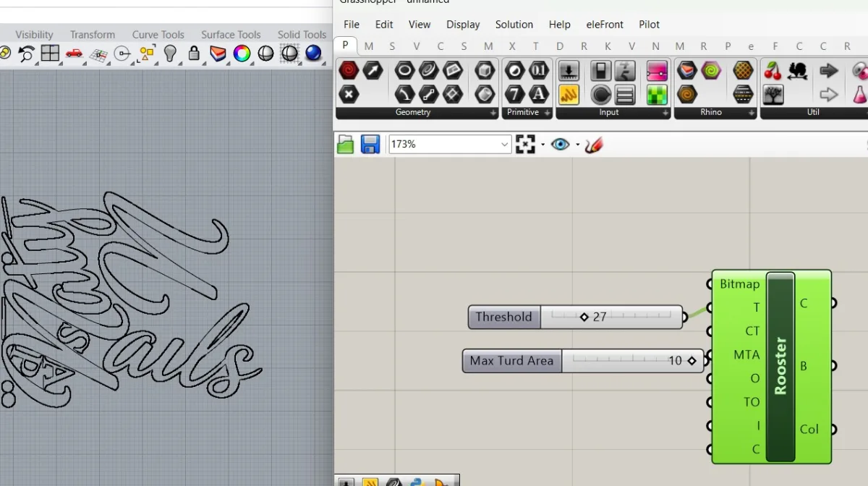Image resolution: width=868 pixels, height=486 pixels.
Task: Open the Pilot menu
Action: pyautogui.click(x=649, y=25)
